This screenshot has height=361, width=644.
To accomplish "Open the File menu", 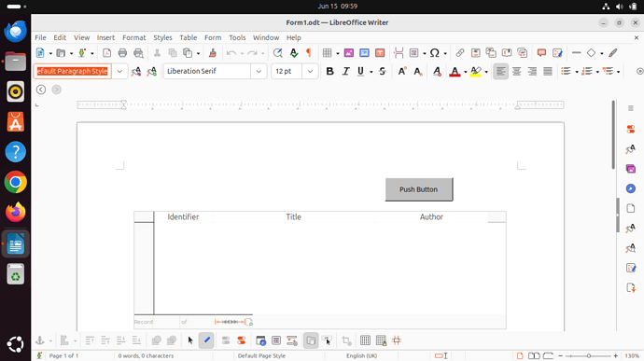I will 40,37.
